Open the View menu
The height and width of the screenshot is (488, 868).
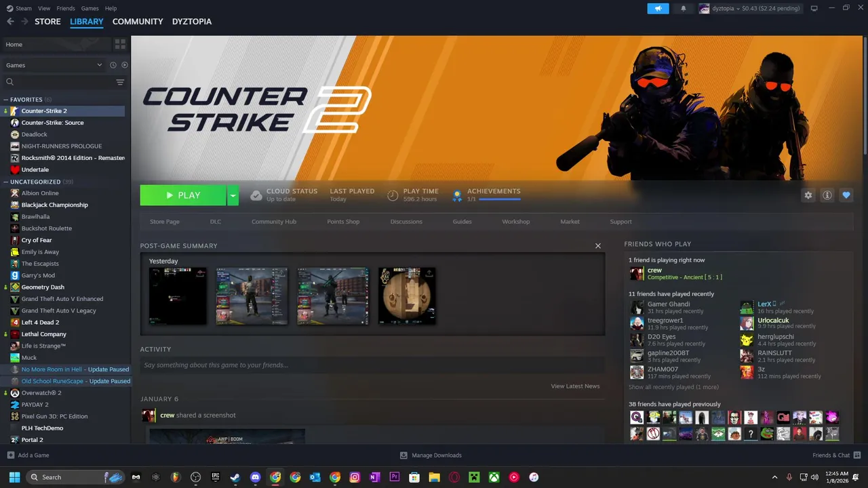(44, 8)
